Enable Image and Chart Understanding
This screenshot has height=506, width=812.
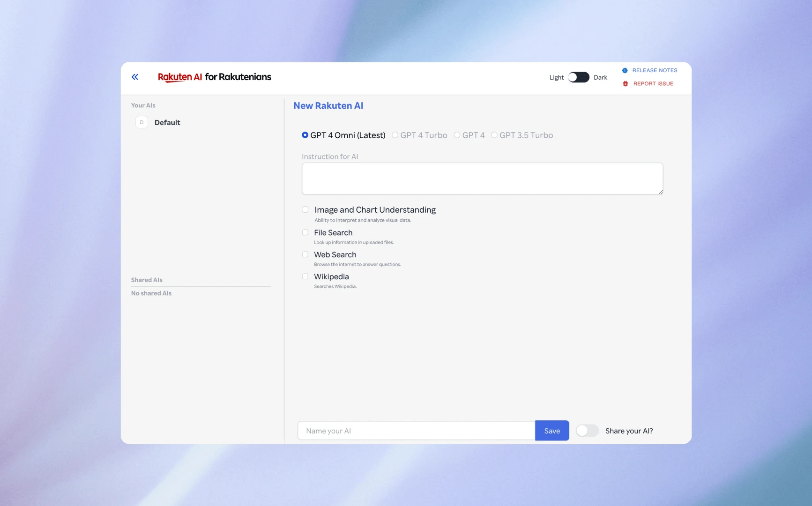305,209
